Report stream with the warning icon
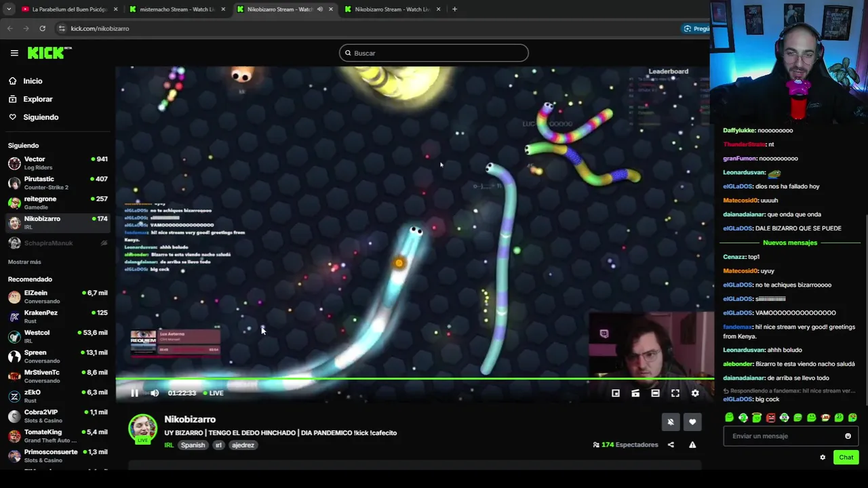Viewport: 868px width, 488px height. coord(692,445)
